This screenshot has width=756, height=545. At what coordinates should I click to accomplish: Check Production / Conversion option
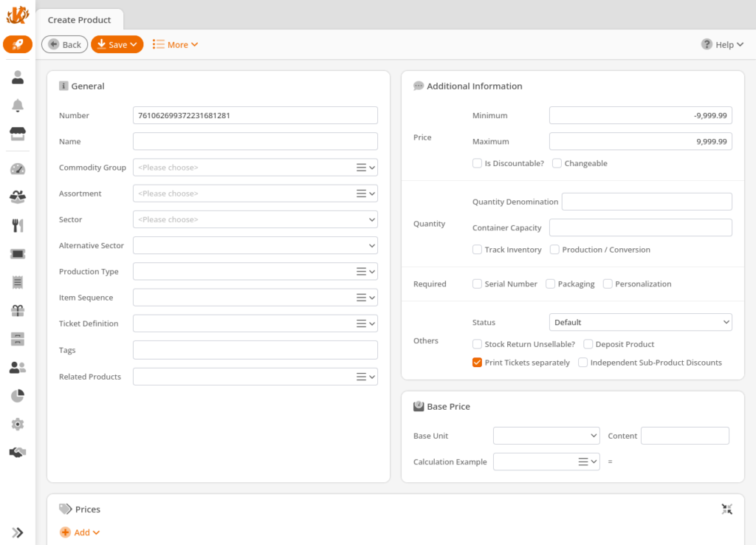click(555, 250)
